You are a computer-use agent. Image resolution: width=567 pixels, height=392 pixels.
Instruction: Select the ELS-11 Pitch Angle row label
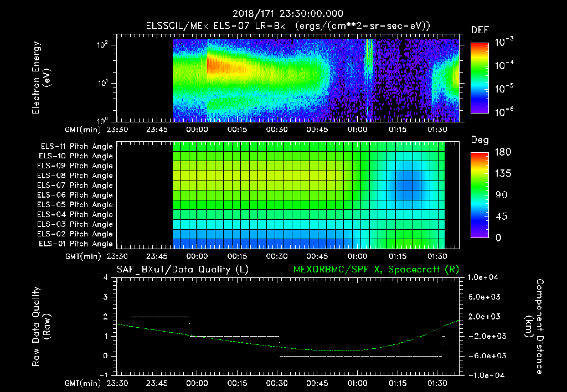pyautogui.click(x=76, y=147)
